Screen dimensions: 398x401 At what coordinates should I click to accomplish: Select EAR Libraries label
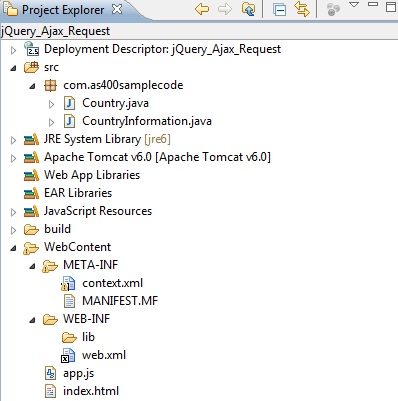pyautogui.click(x=78, y=193)
